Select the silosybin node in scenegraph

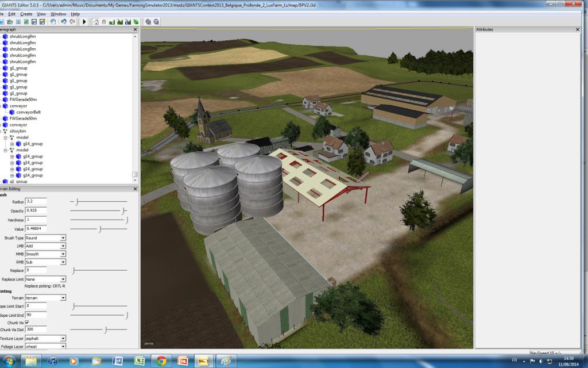pyautogui.click(x=18, y=131)
